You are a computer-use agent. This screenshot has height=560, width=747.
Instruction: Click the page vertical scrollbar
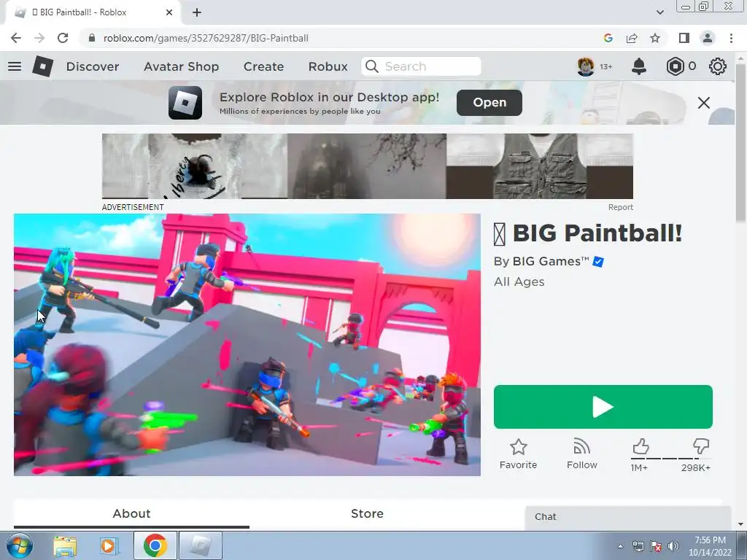click(740, 143)
